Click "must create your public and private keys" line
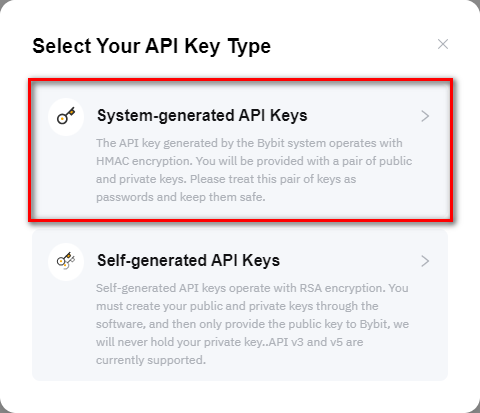480x413 pixels. (237, 306)
